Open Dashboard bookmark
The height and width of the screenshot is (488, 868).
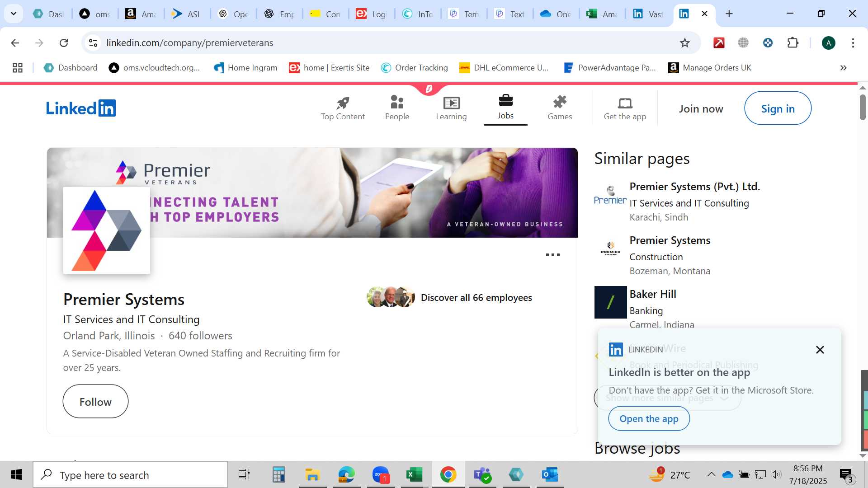pos(71,68)
